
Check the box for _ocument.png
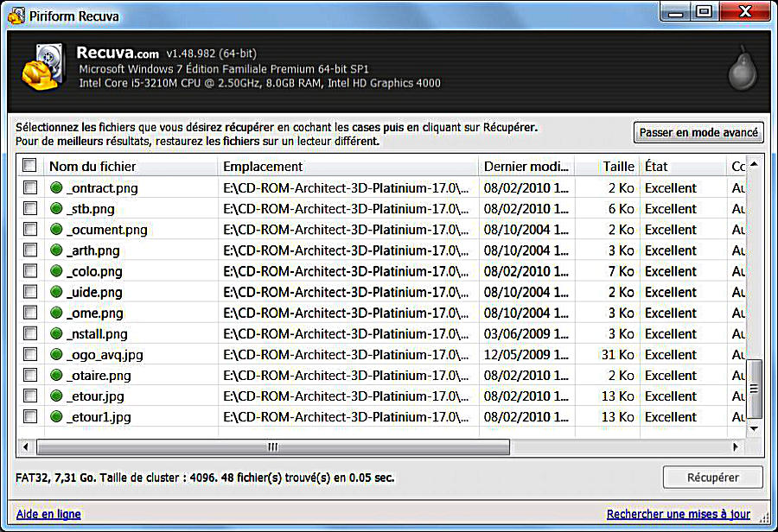pyautogui.click(x=30, y=229)
